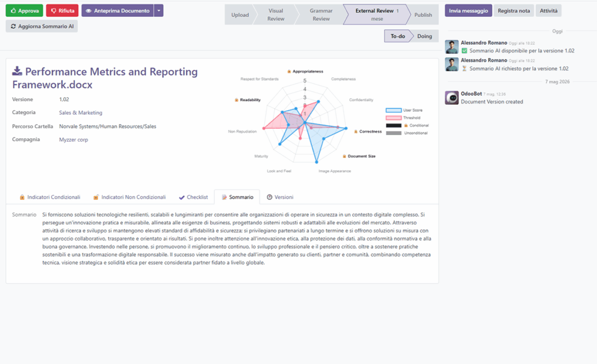
Task: Open the Myzzer corp company link
Action: pos(73,140)
